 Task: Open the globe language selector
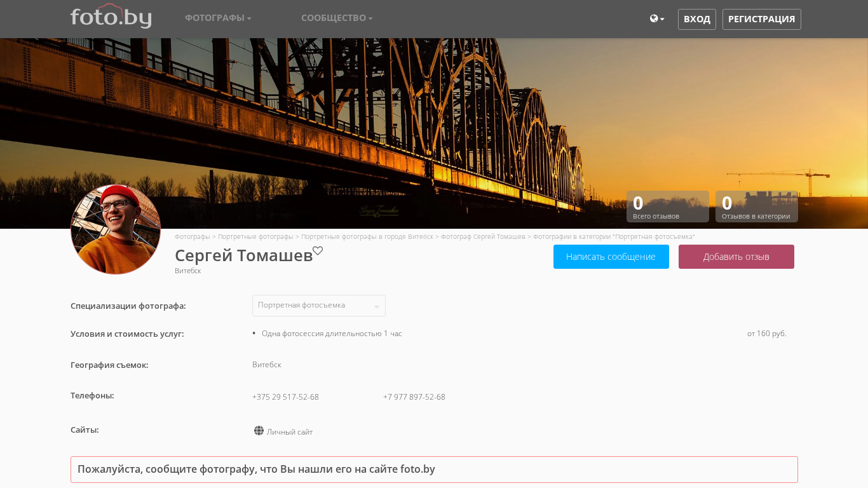(x=656, y=19)
